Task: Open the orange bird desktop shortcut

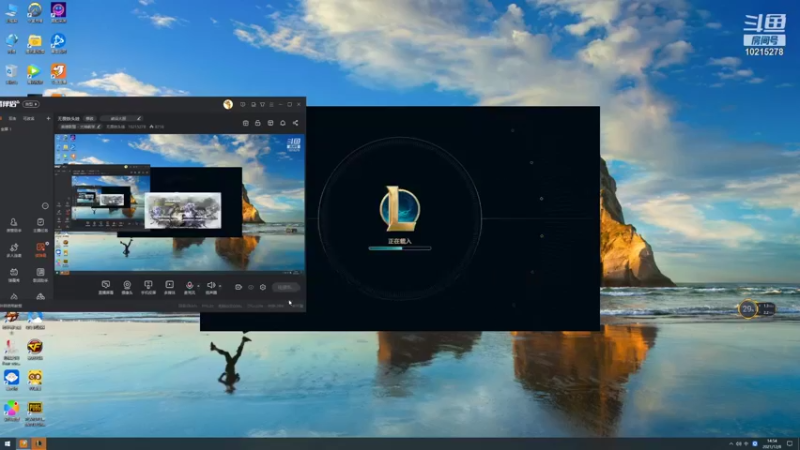Action: [58, 73]
